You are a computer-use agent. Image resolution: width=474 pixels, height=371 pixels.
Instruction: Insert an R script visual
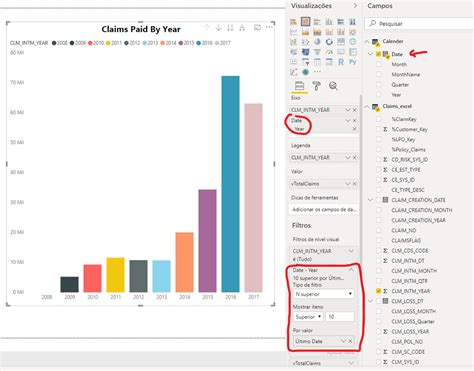point(341,62)
